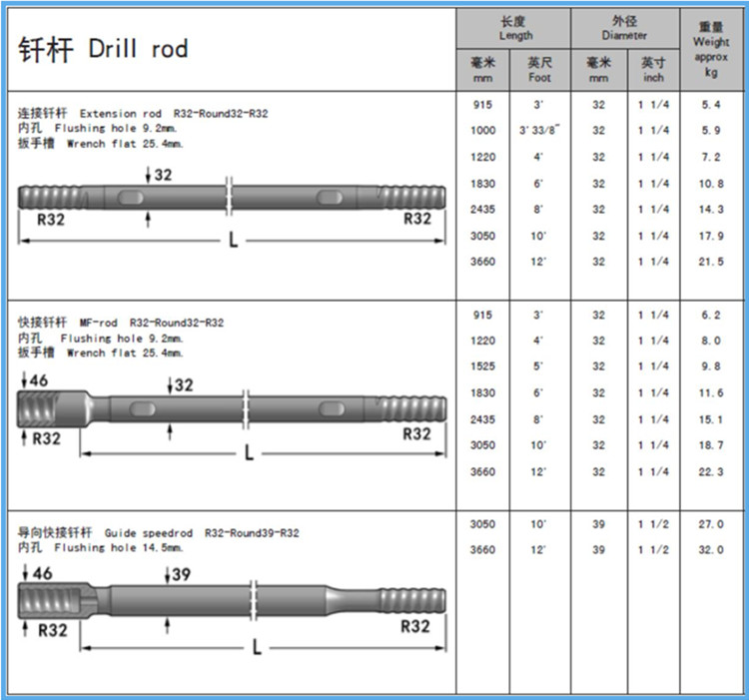Viewport: 749px width, 700px height.
Task: Click the '长度 Length' column header
Action: coord(514,28)
